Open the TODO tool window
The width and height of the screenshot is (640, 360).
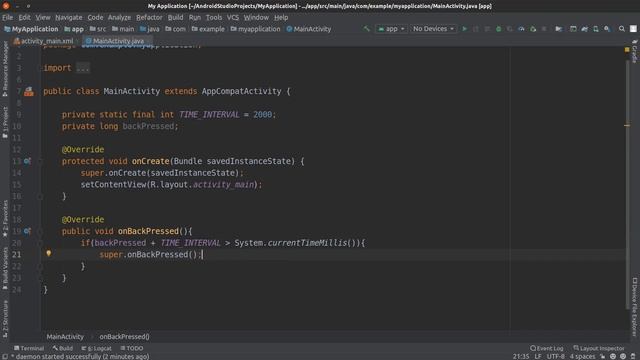pos(132,348)
